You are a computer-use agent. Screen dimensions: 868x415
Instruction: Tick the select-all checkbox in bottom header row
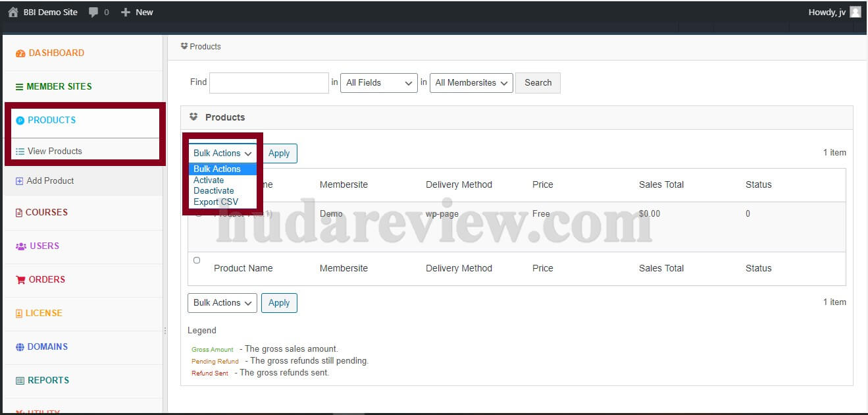(x=197, y=260)
